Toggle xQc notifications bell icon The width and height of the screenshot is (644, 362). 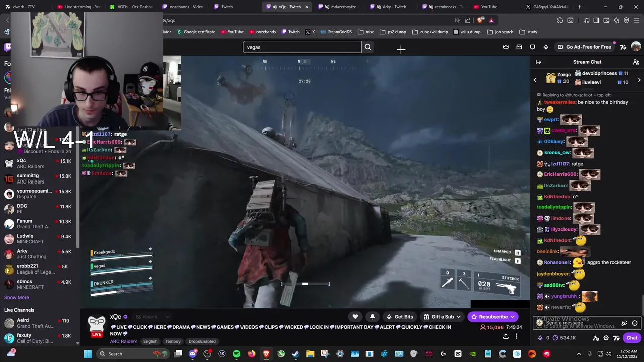372,317
